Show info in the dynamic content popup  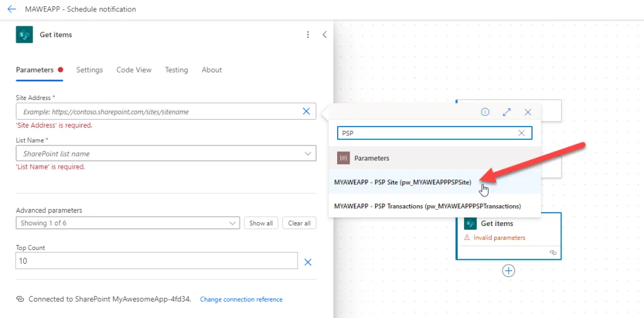pyautogui.click(x=486, y=112)
